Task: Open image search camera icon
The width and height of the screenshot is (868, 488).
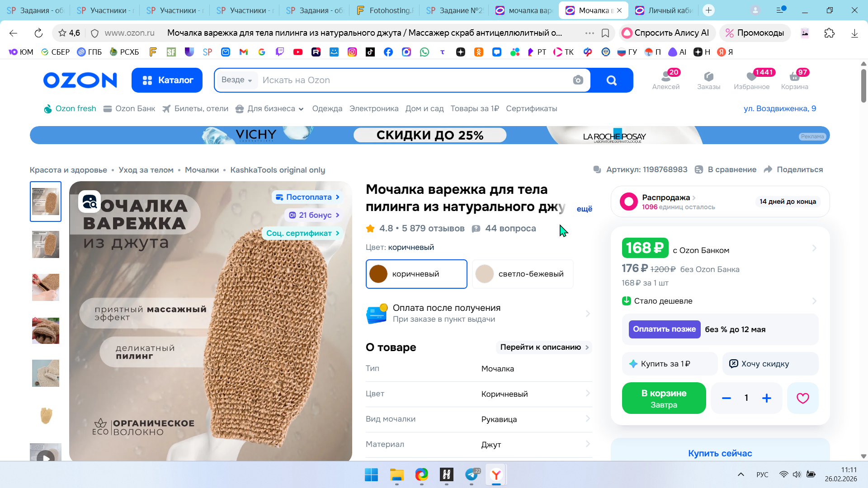Action: [x=578, y=80]
